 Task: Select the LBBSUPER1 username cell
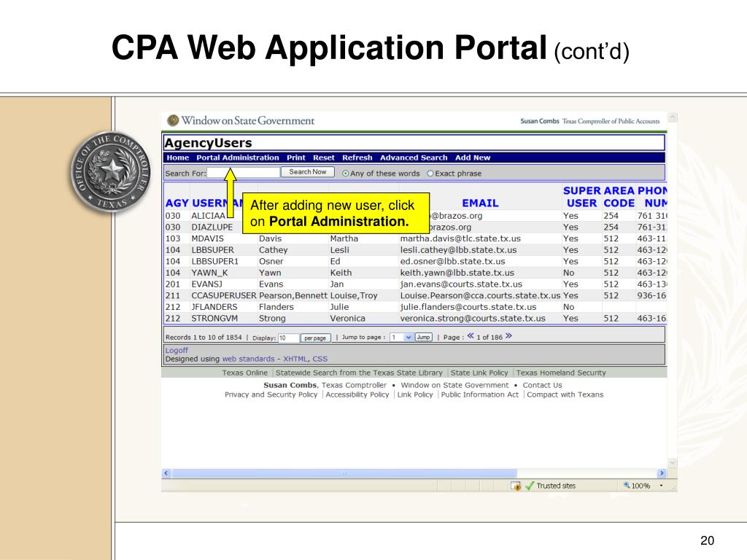[214, 262]
